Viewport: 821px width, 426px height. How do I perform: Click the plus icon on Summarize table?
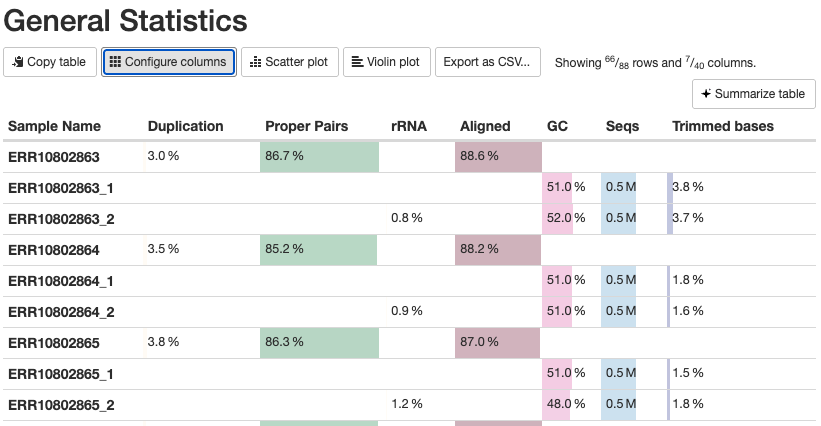tap(706, 94)
